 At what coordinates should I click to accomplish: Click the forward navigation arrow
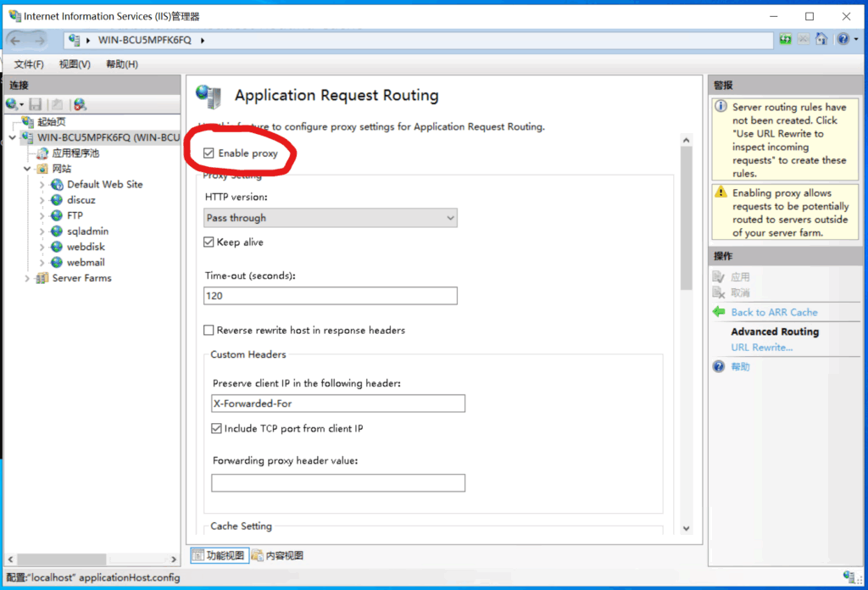pyautogui.click(x=39, y=41)
